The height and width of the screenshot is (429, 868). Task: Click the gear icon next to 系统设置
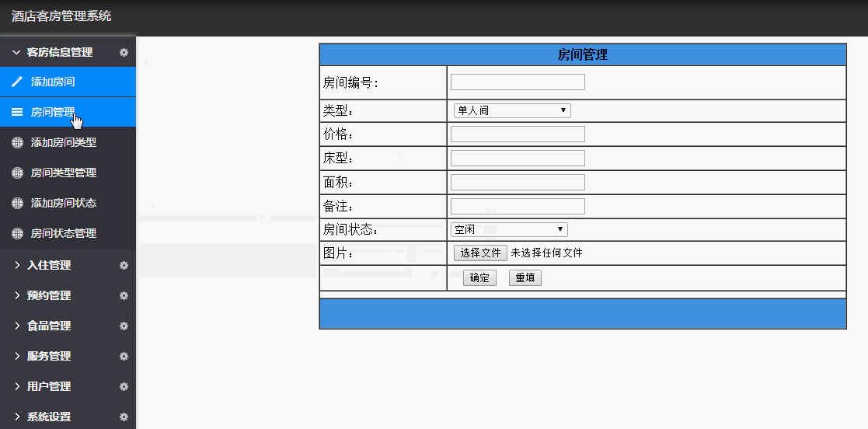[x=124, y=417]
